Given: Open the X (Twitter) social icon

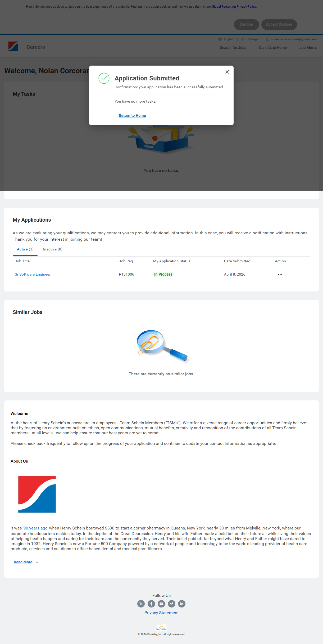Looking at the screenshot, I should point(141,604).
